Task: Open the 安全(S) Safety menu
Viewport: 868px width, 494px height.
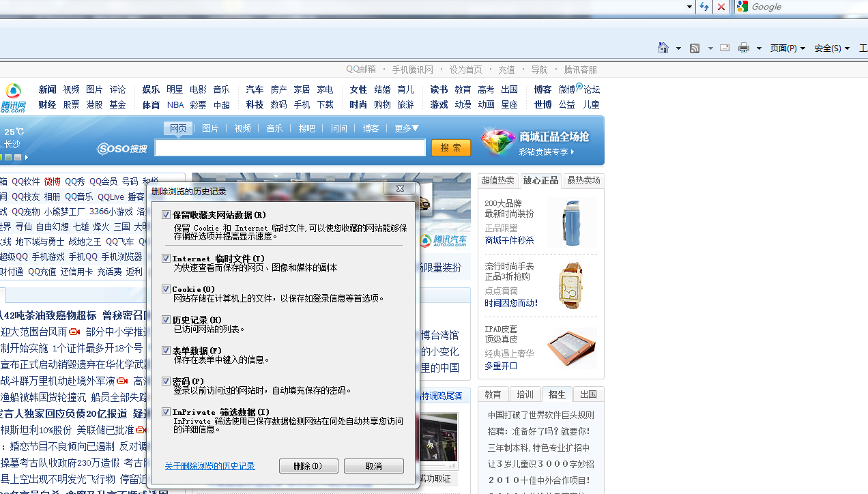Action: click(x=832, y=48)
